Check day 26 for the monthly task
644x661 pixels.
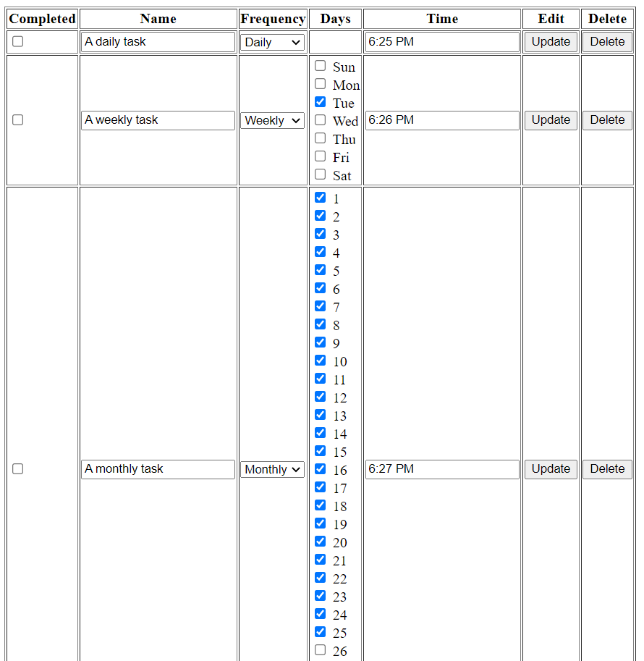click(x=320, y=649)
